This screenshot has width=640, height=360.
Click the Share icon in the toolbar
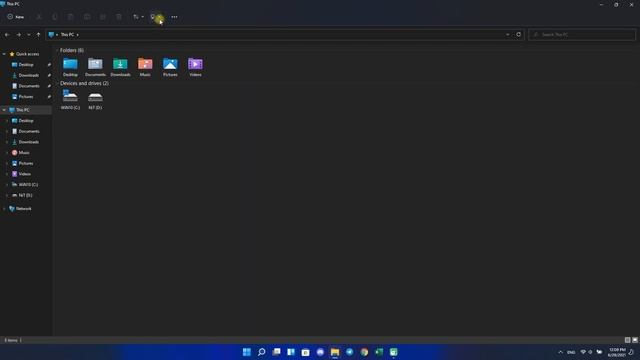click(x=103, y=17)
